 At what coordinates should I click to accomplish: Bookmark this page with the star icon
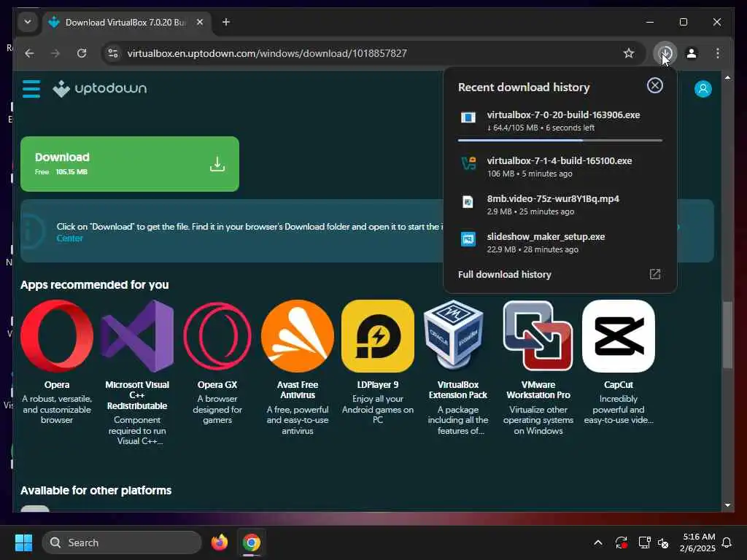pos(628,52)
